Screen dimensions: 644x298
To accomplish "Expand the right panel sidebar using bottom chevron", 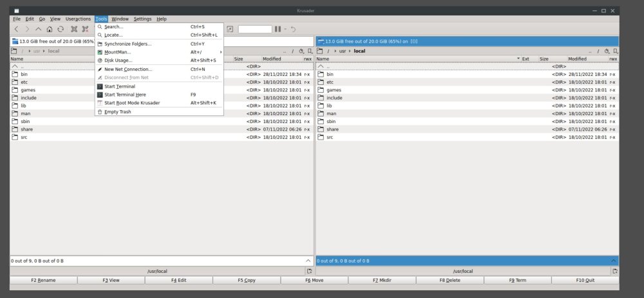I will [614, 261].
